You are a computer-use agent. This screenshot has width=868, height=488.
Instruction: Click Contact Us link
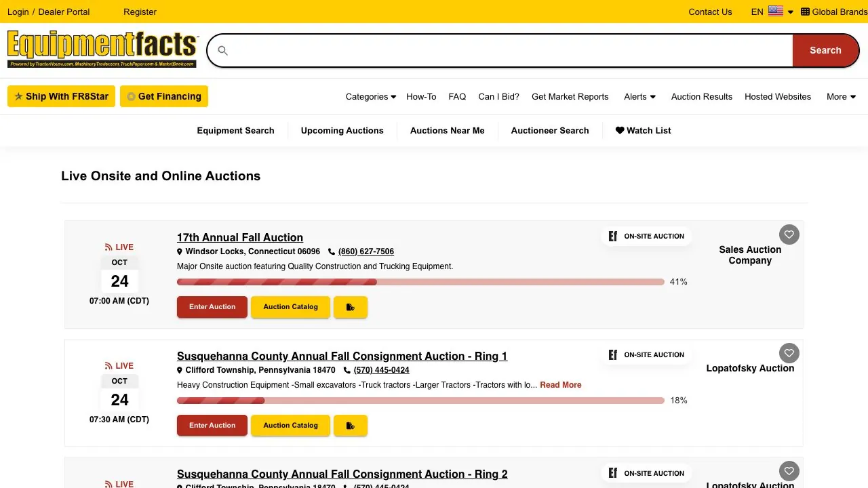(710, 12)
